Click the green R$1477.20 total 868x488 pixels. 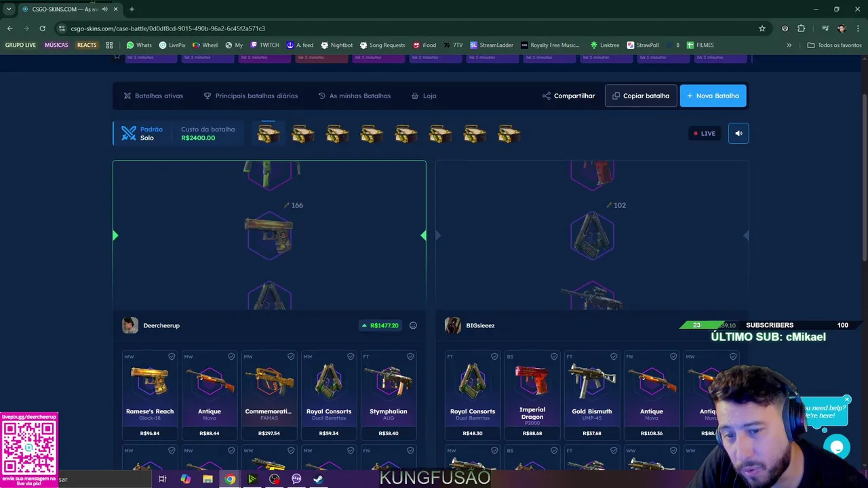379,325
